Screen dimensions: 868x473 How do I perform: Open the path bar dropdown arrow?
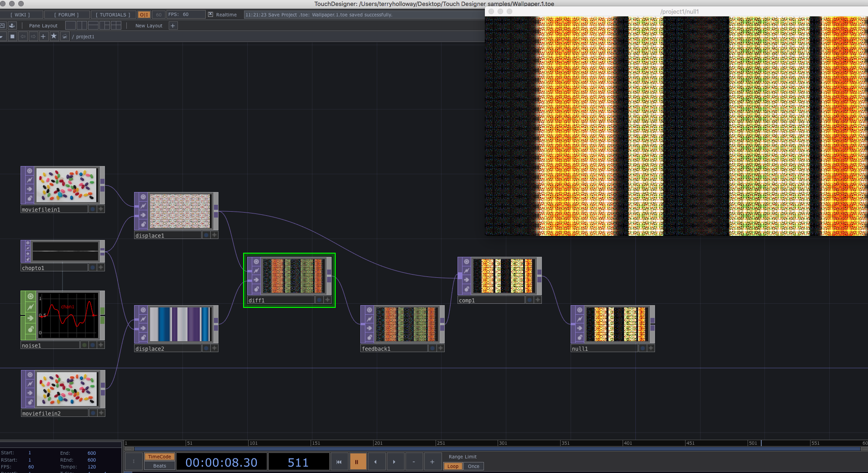click(2, 36)
